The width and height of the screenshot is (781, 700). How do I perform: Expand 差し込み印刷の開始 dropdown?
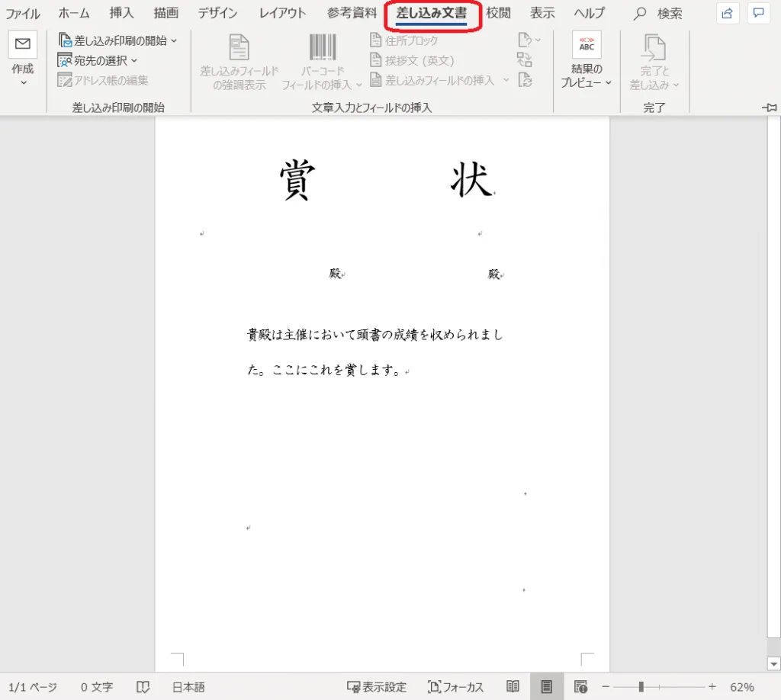(x=118, y=40)
